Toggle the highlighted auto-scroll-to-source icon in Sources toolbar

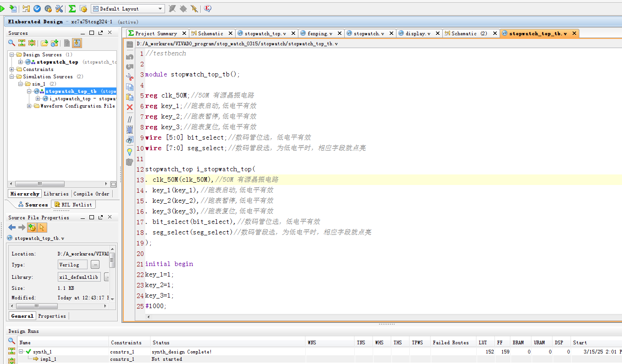77,43
